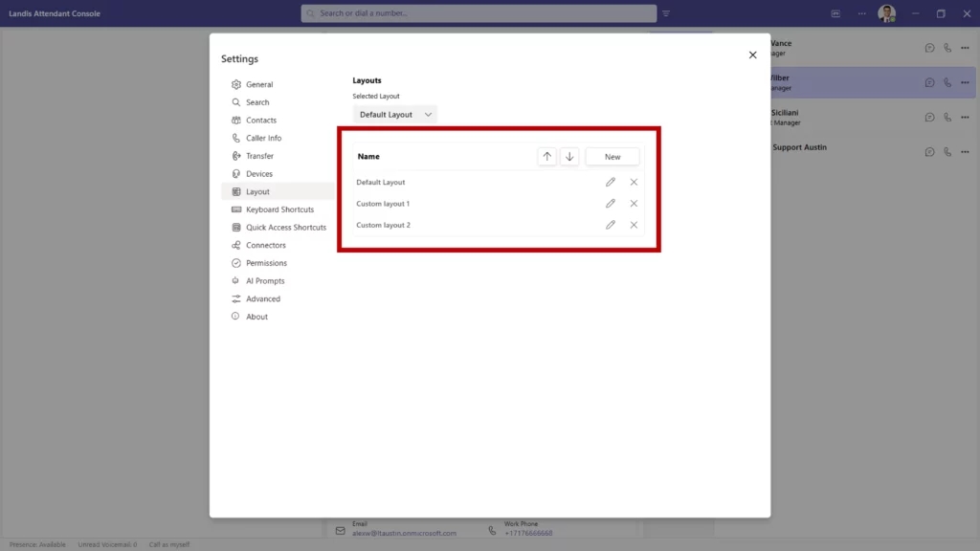This screenshot has height=551, width=980.
Task: Create a new layout with New button
Action: (x=612, y=157)
